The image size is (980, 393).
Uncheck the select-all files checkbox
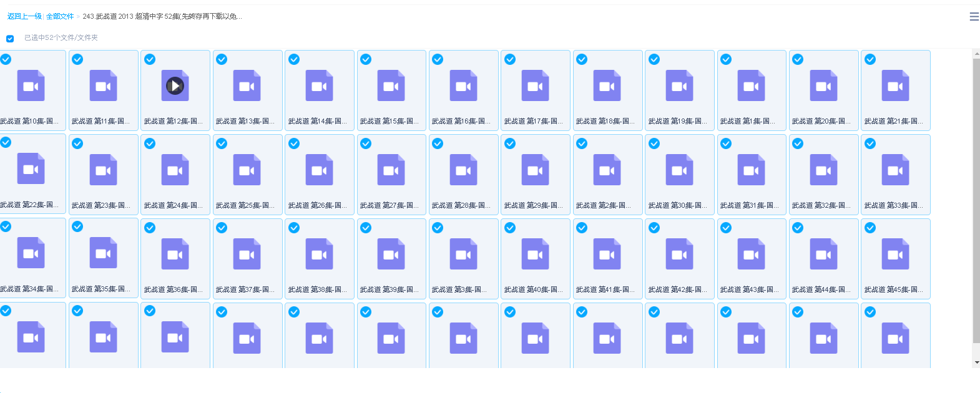10,39
